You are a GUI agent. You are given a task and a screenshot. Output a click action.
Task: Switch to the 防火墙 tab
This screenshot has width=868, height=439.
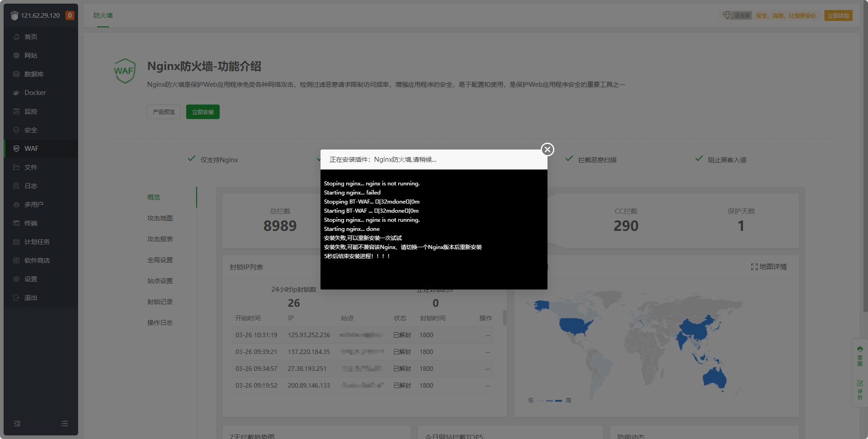click(x=103, y=15)
